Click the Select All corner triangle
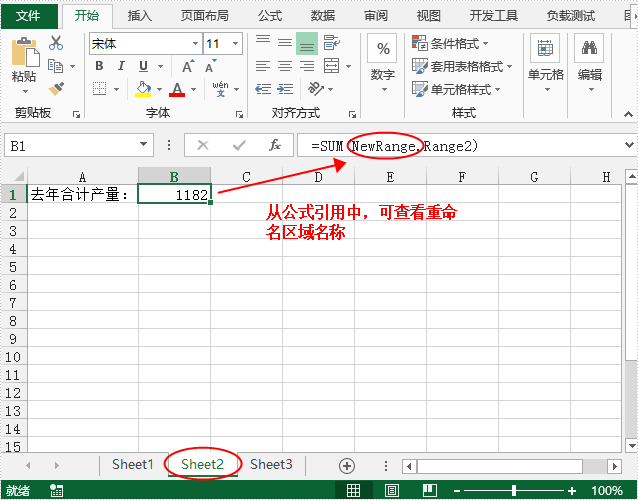This screenshot has height=500, width=638. click(19, 176)
